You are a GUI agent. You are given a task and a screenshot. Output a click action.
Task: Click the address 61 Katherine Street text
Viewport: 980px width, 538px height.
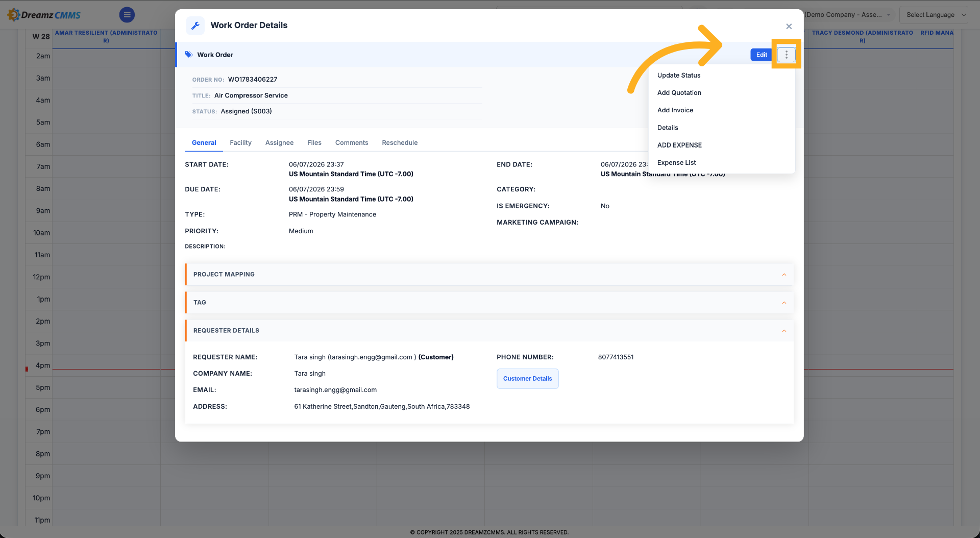382,406
